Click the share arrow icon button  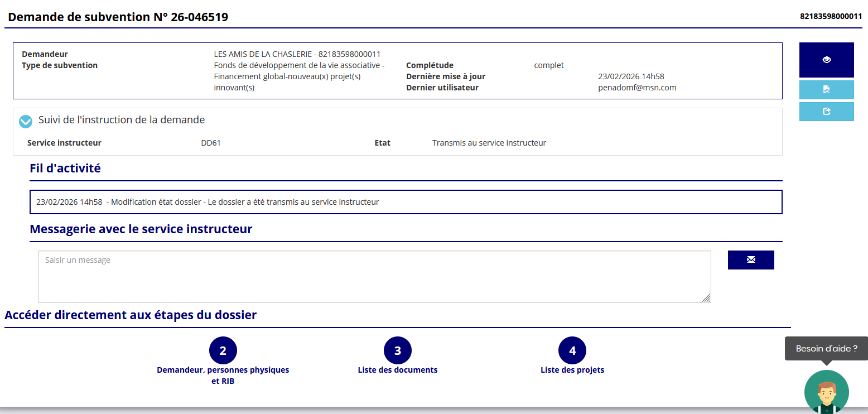pyautogui.click(x=826, y=112)
